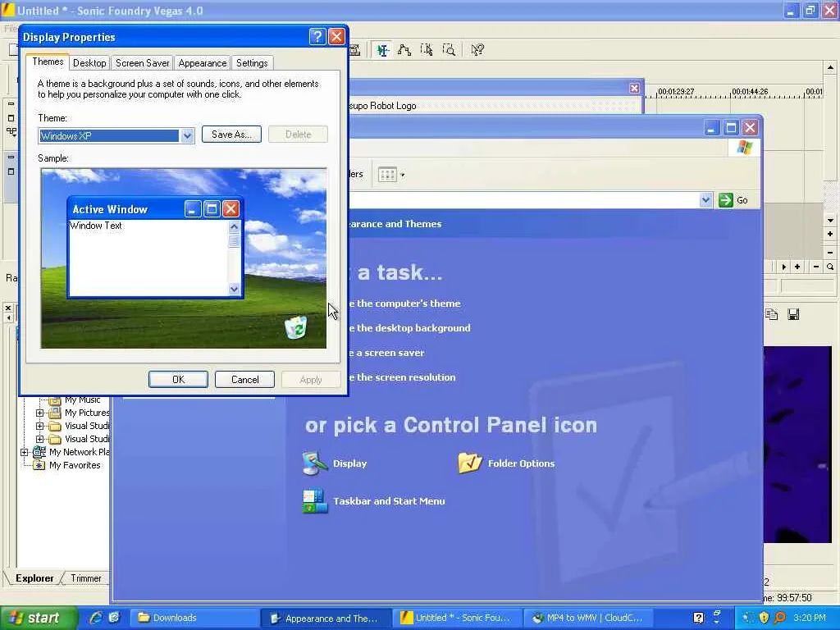Switch to the Trimmer tab in Vegas
The width and height of the screenshot is (840, 630).
point(85,578)
